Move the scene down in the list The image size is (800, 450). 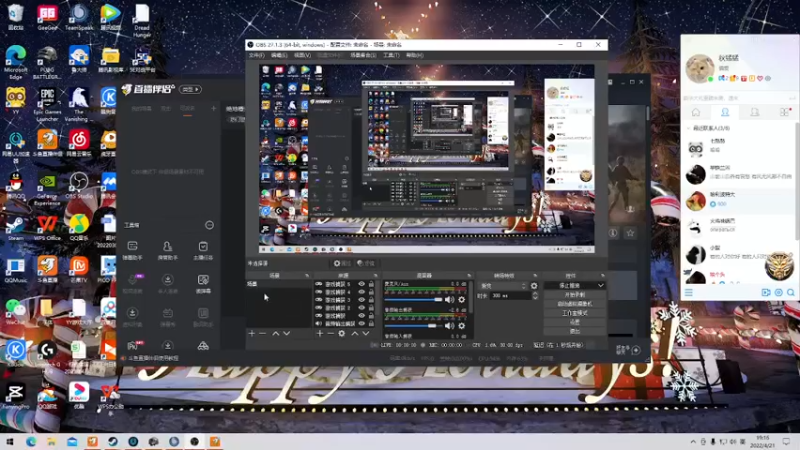point(287,333)
